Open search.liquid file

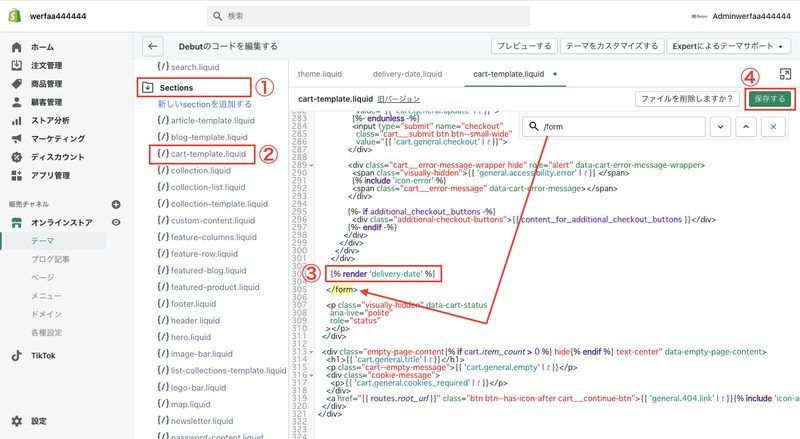coord(194,67)
